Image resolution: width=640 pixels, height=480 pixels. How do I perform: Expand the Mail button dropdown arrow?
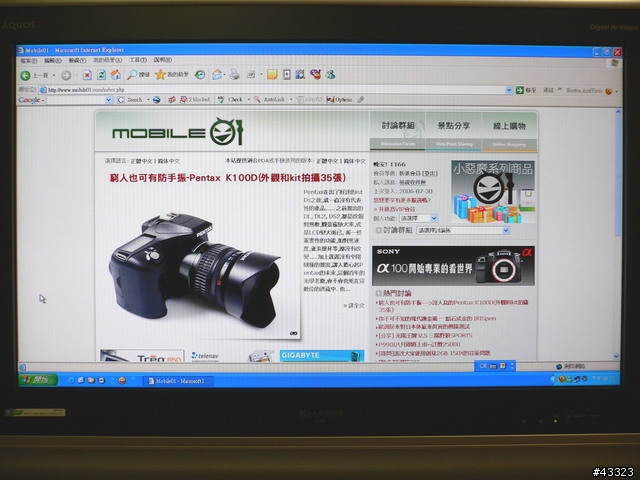coord(225,75)
